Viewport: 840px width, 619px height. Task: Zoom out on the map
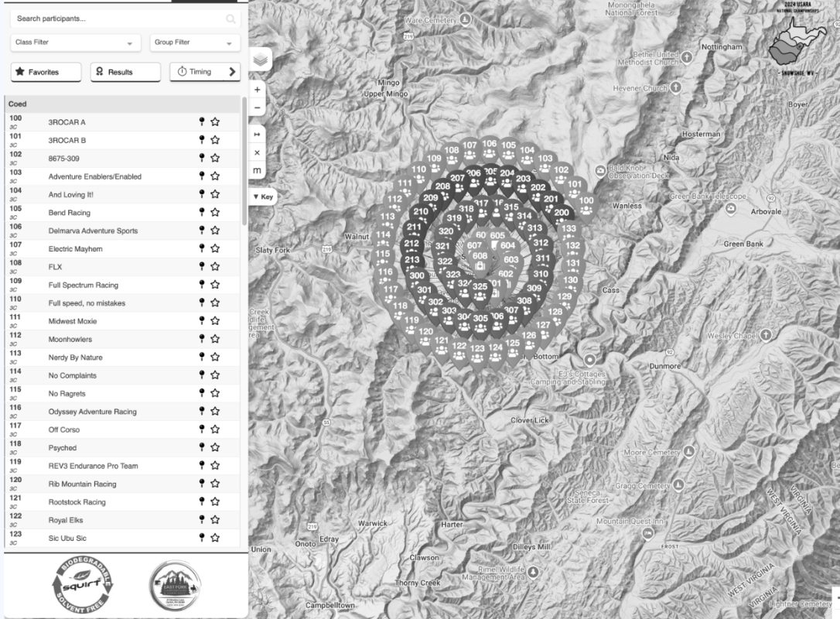pyautogui.click(x=258, y=108)
